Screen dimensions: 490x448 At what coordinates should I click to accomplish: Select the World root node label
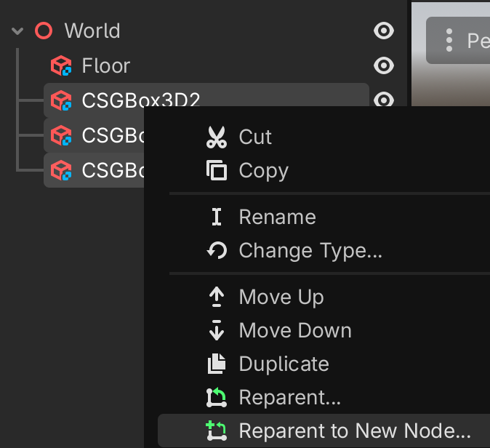coord(92,31)
